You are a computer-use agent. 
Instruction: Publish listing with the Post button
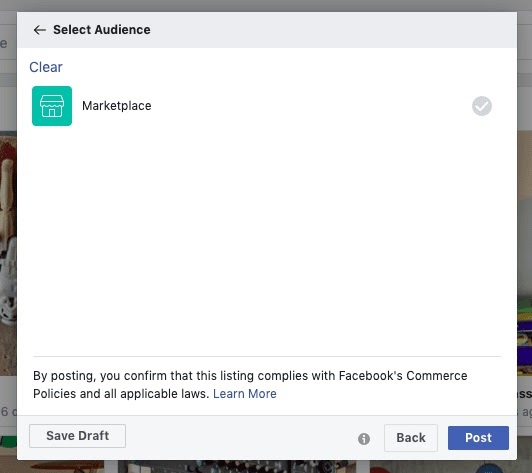pyautogui.click(x=478, y=438)
